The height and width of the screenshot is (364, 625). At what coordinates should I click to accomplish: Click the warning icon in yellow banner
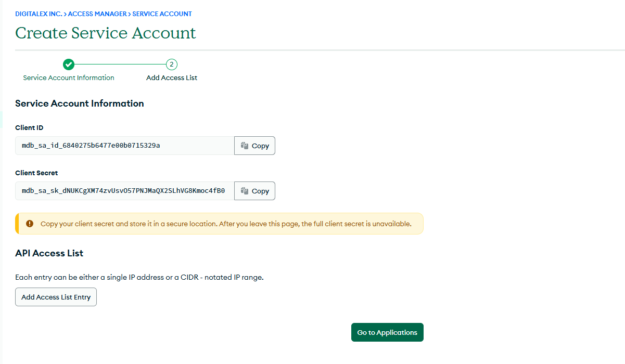tap(30, 224)
